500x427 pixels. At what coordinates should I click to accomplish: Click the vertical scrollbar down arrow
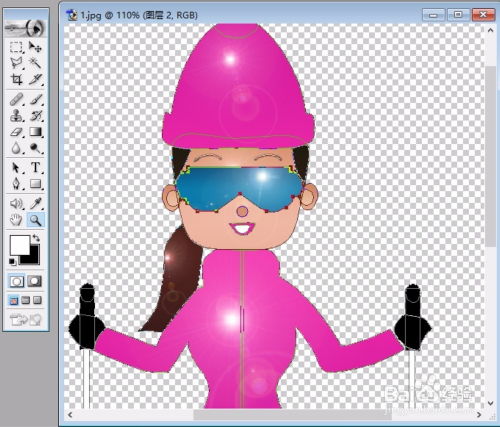[x=490, y=403]
